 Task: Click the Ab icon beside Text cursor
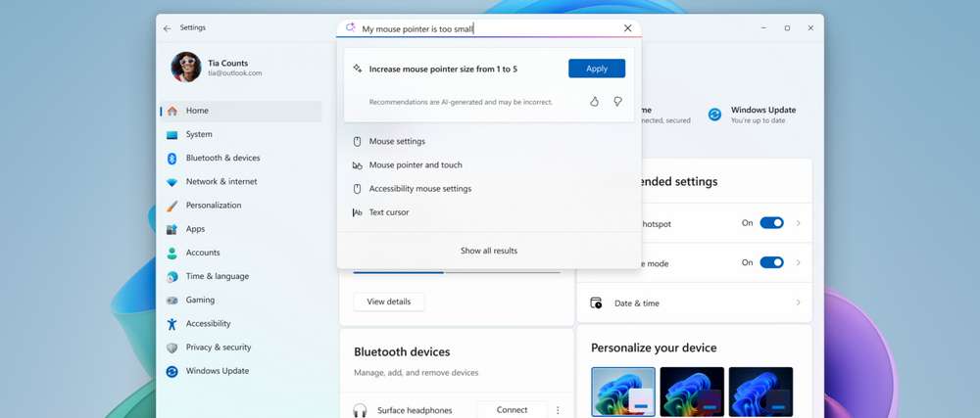(x=357, y=212)
